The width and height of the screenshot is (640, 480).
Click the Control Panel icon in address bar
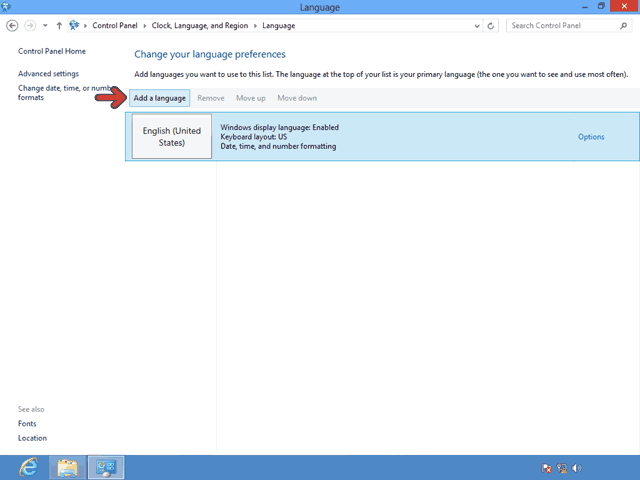point(74,25)
